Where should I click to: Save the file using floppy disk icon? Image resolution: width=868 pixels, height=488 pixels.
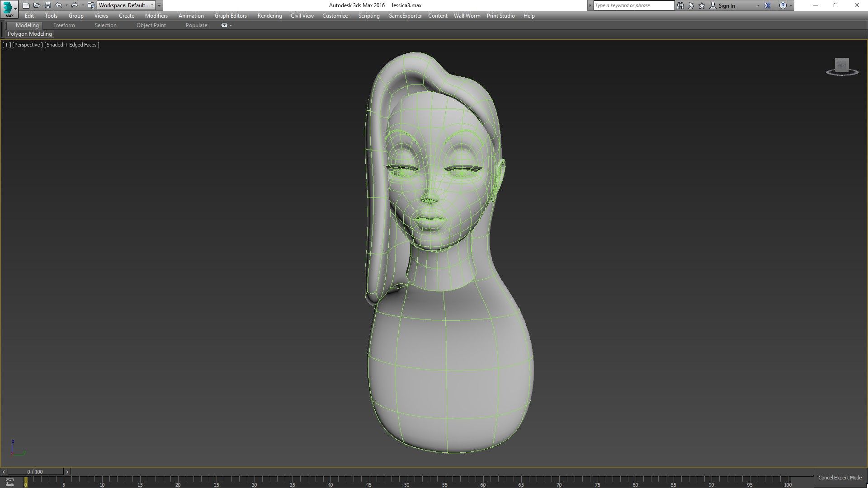click(x=48, y=5)
